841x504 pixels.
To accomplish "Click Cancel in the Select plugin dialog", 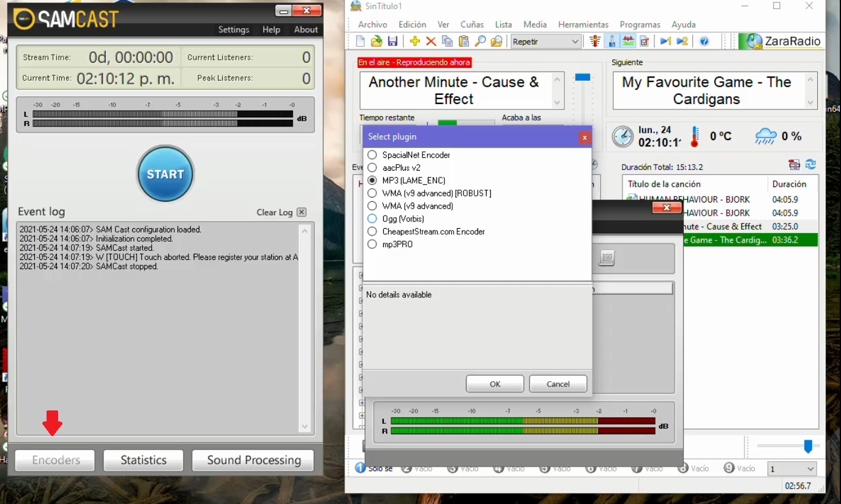I will click(x=558, y=384).
